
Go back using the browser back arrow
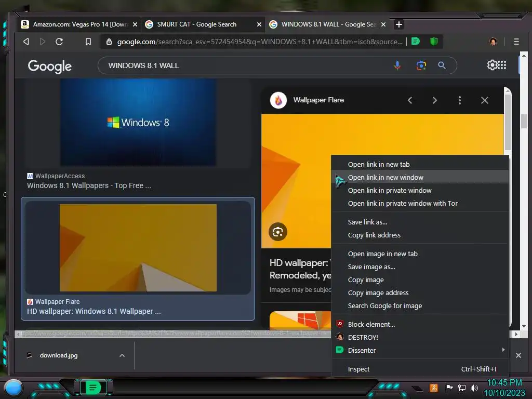26,42
